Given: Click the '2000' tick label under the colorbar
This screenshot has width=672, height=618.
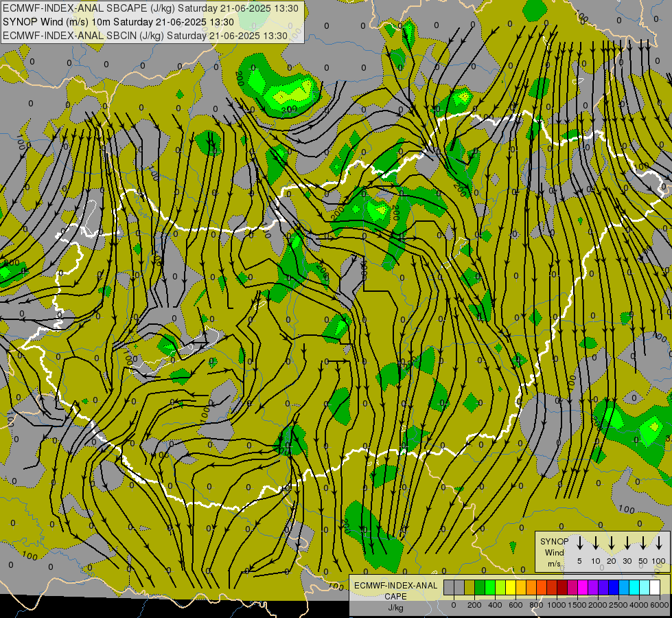Looking at the screenshot, I should 598,605.
